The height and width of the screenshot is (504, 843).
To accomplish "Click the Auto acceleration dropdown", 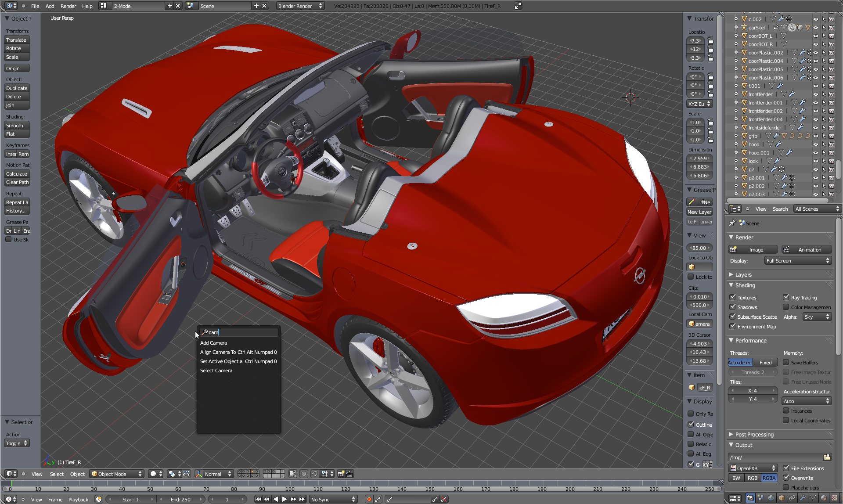I will coord(807,401).
